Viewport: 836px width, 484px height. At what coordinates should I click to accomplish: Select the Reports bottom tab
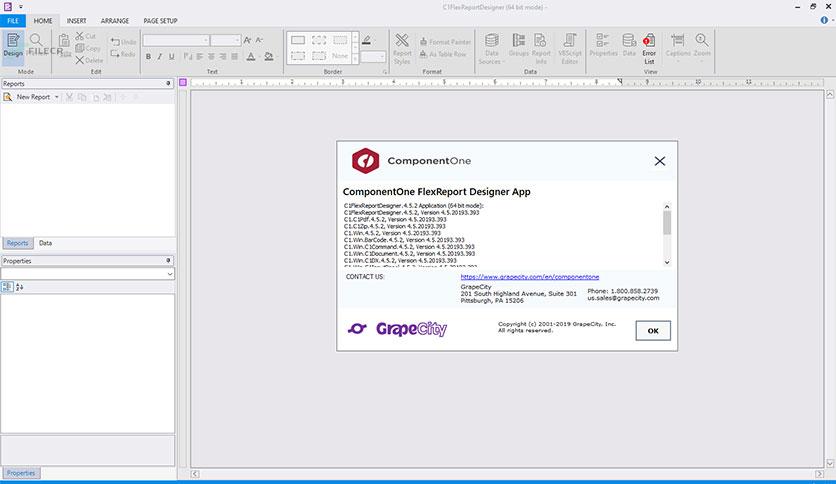(18, 243)
